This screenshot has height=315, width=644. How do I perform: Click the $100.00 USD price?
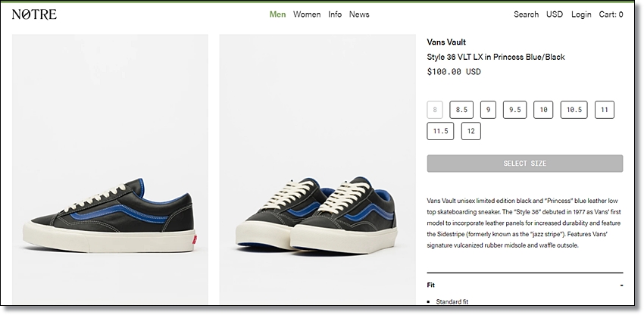(454, 72)
